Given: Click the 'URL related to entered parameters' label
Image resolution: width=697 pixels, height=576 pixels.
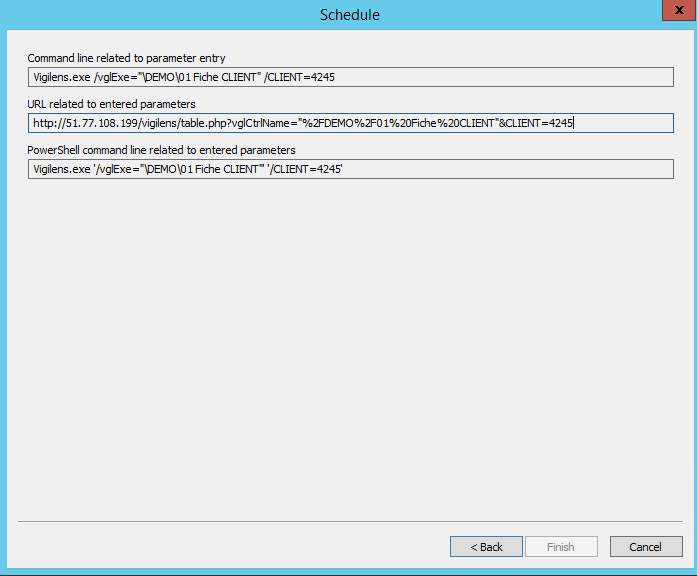Looking at the screenshot, I should [x=111, y=104].
